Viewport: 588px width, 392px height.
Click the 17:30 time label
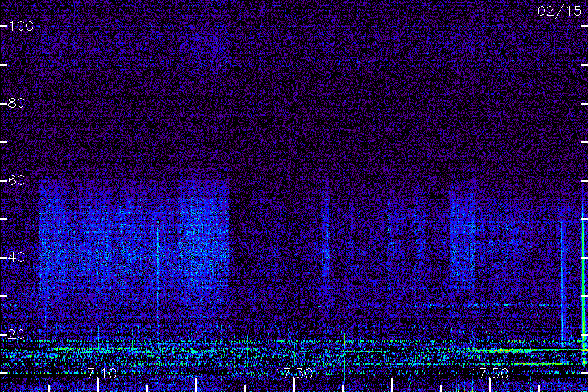point(293,373)
